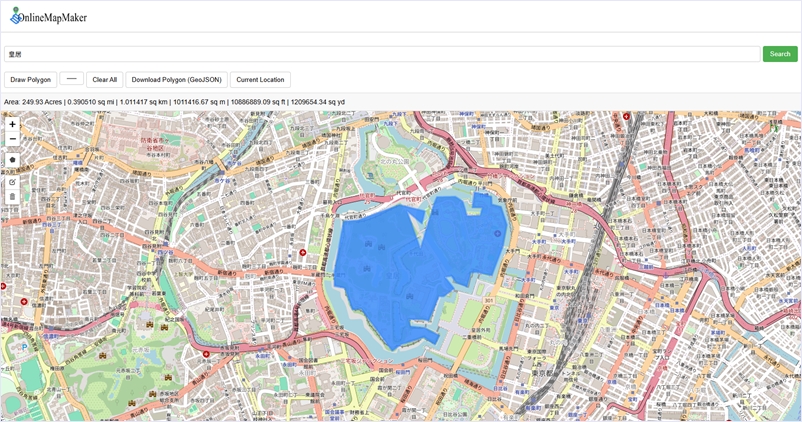Select the pentagon polygon draw tool
The image size is (802, 422).
(12, 160)
